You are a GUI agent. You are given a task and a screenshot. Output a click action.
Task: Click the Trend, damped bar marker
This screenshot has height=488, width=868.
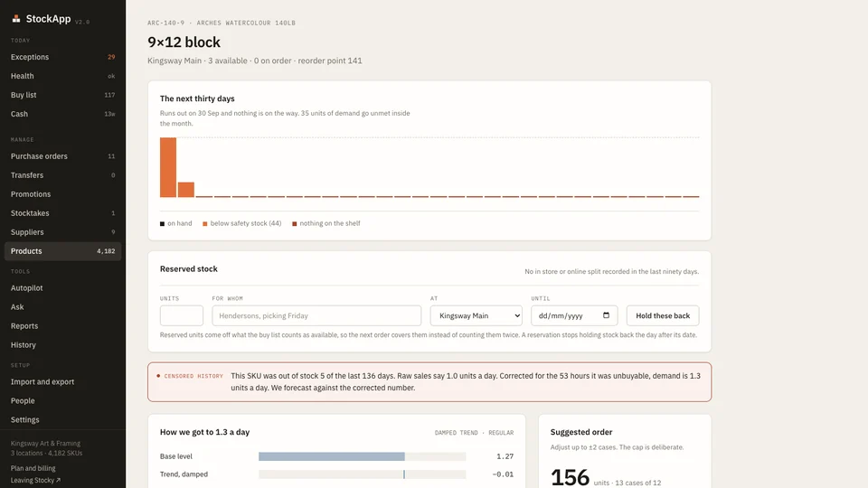404,474
